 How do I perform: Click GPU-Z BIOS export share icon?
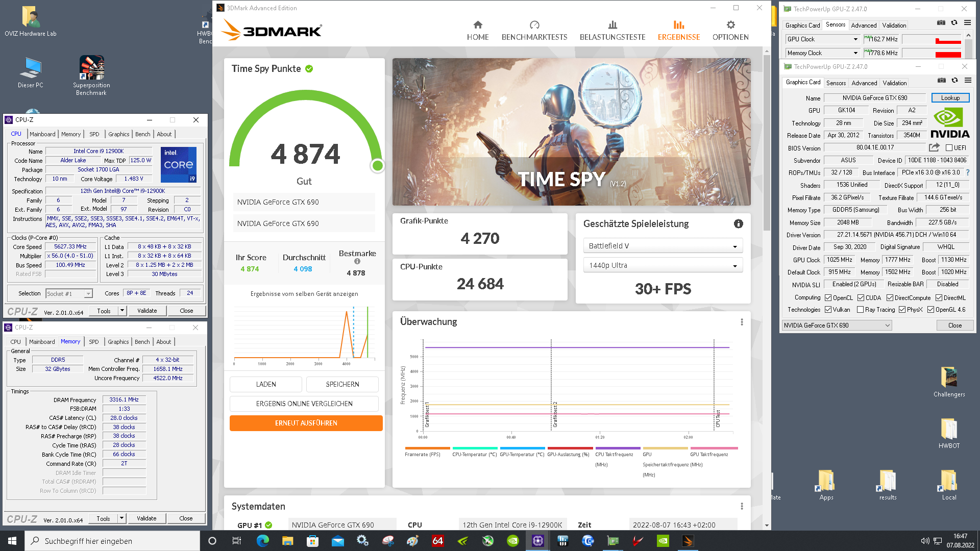[x=934, y=147]
